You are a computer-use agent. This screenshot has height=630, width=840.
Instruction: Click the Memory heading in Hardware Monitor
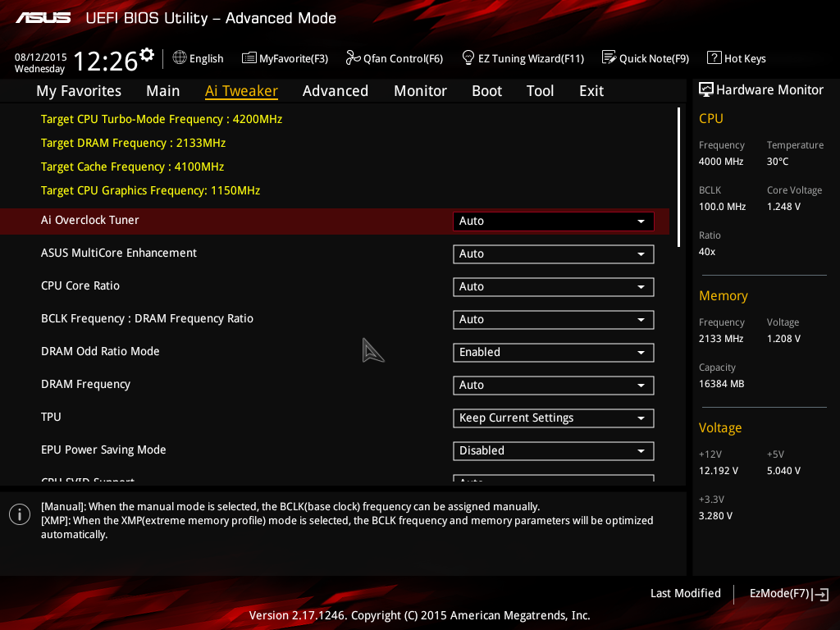tap(724, 295)
